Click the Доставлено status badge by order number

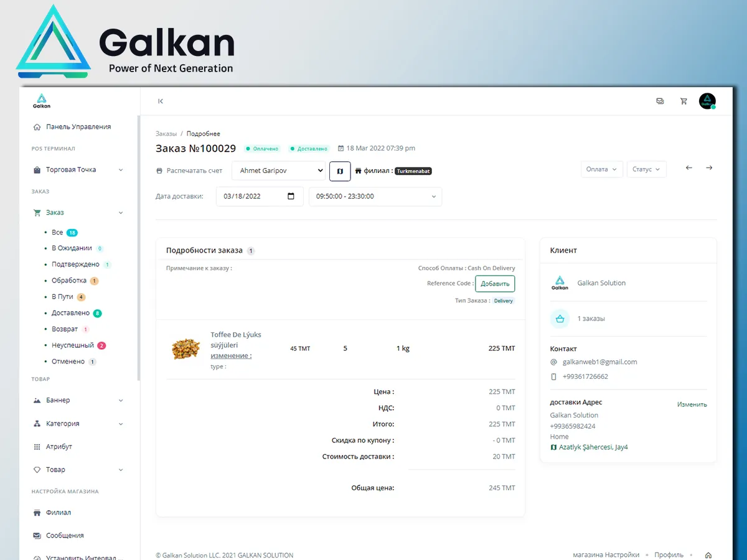(x=309, y=149)
